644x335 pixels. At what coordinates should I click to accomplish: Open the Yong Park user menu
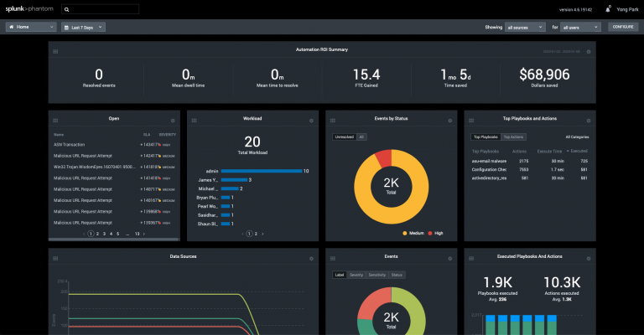[x=627, y=9]
